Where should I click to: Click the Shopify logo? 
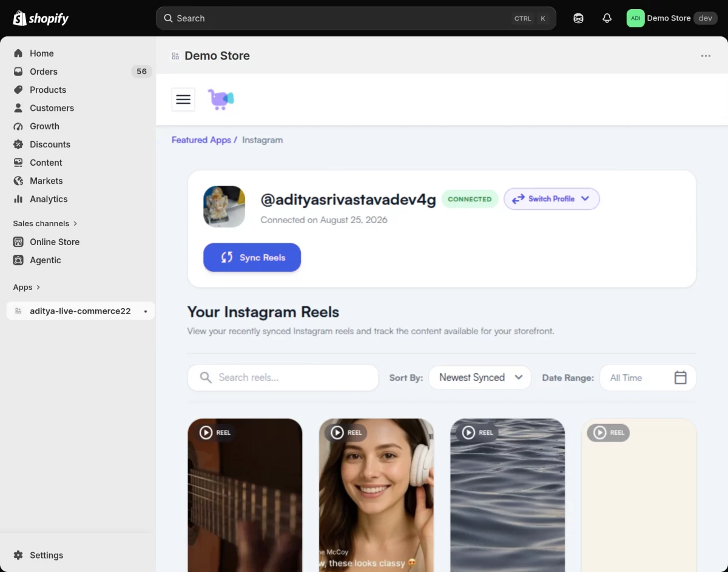click(41, 18)
